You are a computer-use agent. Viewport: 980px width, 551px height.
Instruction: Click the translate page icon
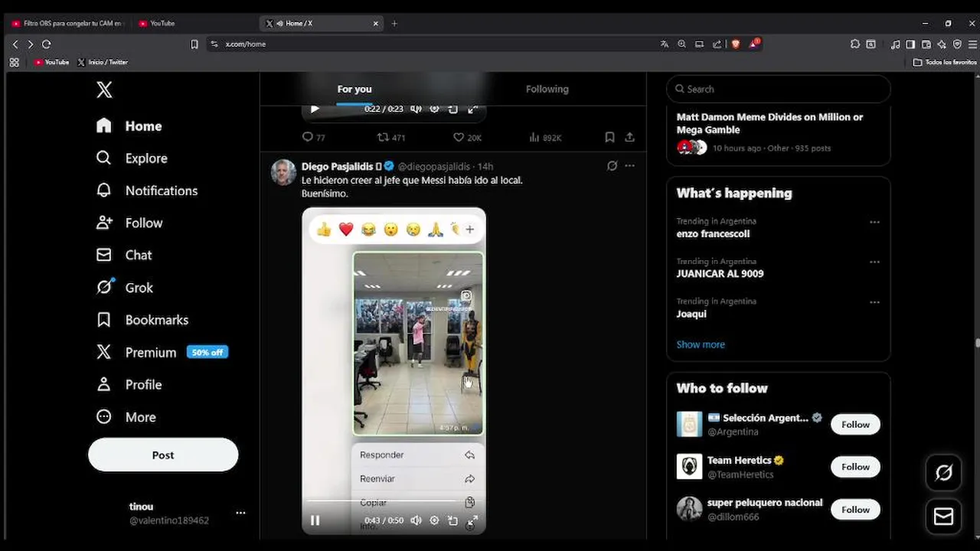pyautogui.click(x=664, y=44)
